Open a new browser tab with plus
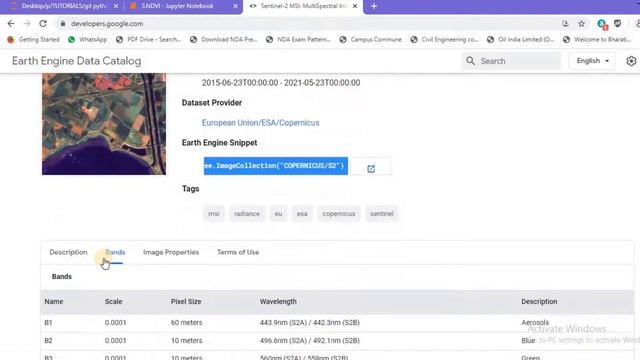The width and height of the screenshot is (640, 360). tap(374, 6)
